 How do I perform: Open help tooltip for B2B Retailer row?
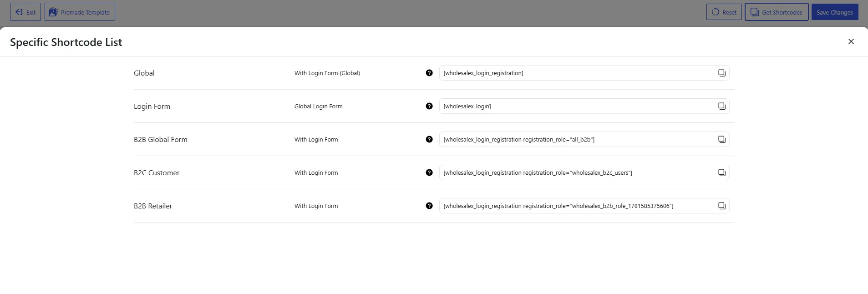coord(429,206)
